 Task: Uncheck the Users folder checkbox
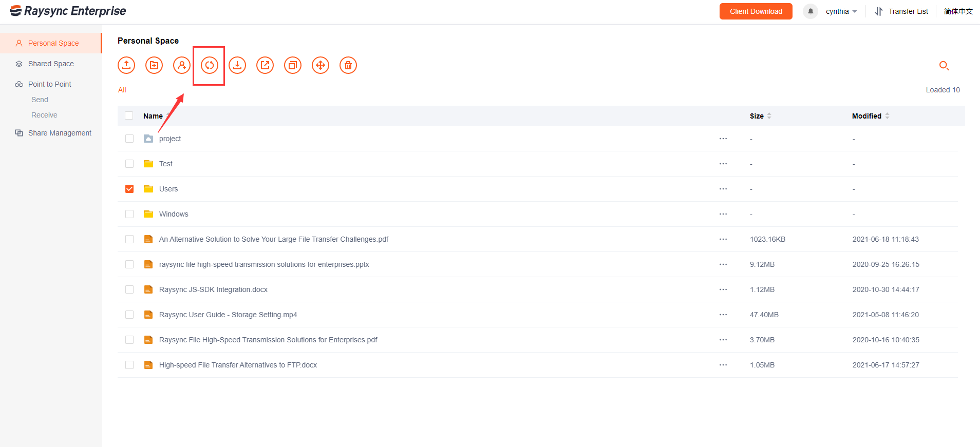click(x=129, y=189)
